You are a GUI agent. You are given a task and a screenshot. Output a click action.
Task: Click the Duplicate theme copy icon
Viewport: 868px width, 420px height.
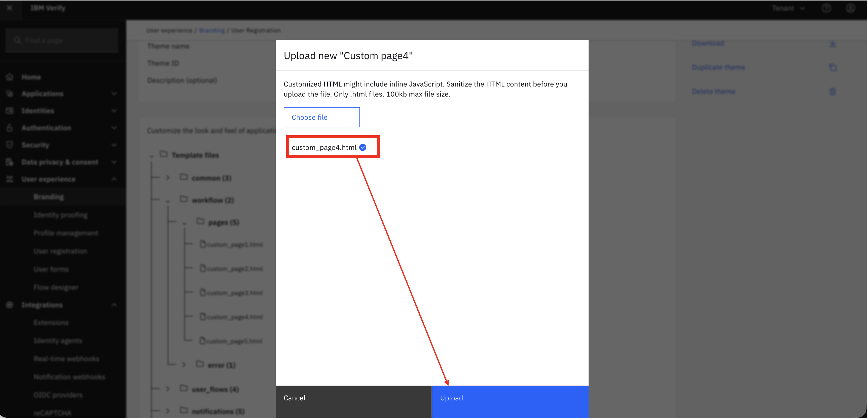[833, 68]
